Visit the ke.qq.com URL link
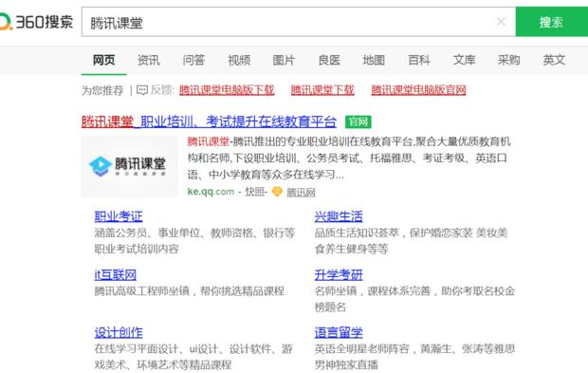588x373 pixels. pyautogui.click(x=211, y=192)
